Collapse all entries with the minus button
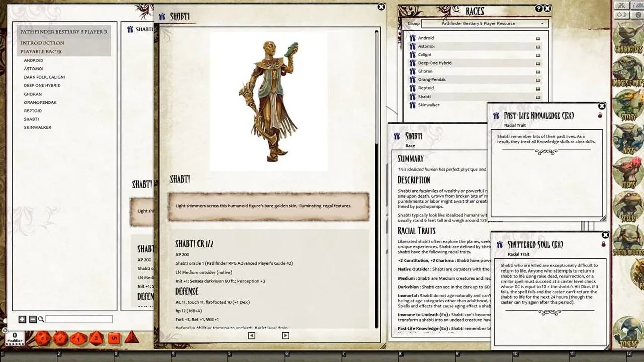644x362 pixels. coord(32,319)
